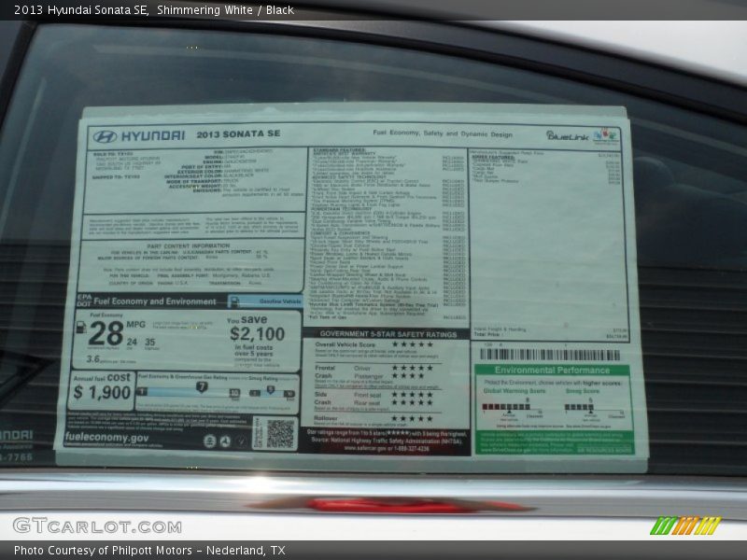Click the "$2,100" savings amount
This screenshot has height=560, width=747.
click(x=258, y=333)
